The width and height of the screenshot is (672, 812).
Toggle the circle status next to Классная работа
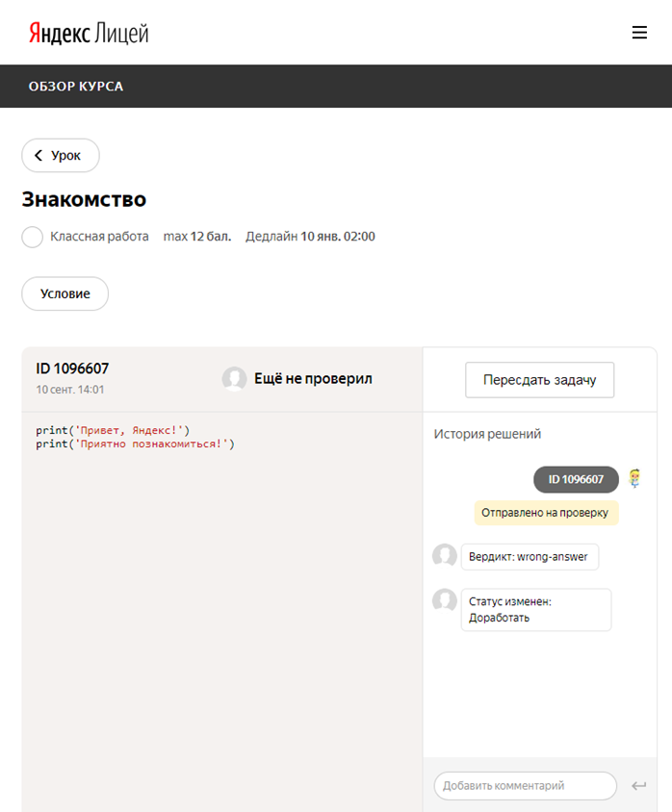click(x=32, y=237)
